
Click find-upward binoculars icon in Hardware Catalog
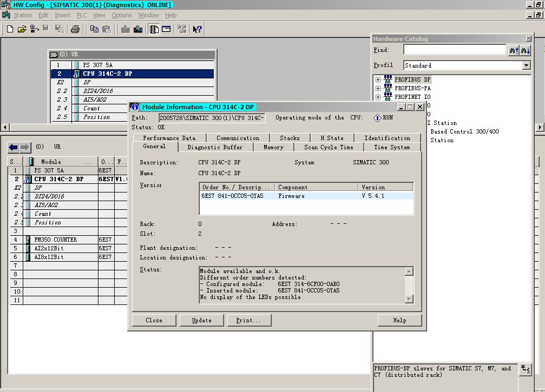(x=513, y=50)
